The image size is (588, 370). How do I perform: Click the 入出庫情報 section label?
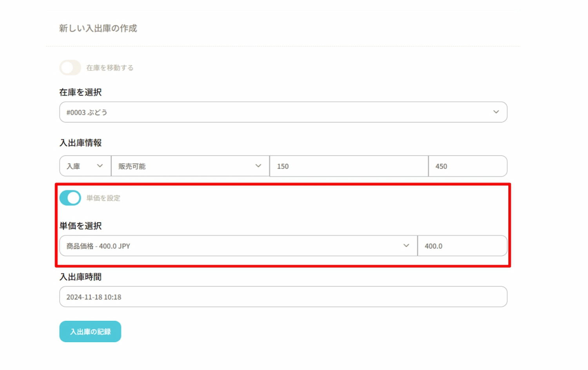click(80, 143)
